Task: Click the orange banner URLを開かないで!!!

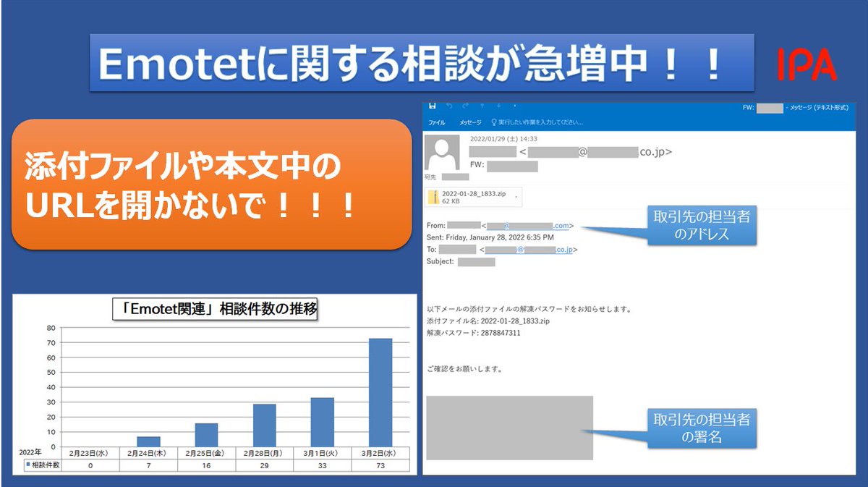Action: [x=211, y=185]
